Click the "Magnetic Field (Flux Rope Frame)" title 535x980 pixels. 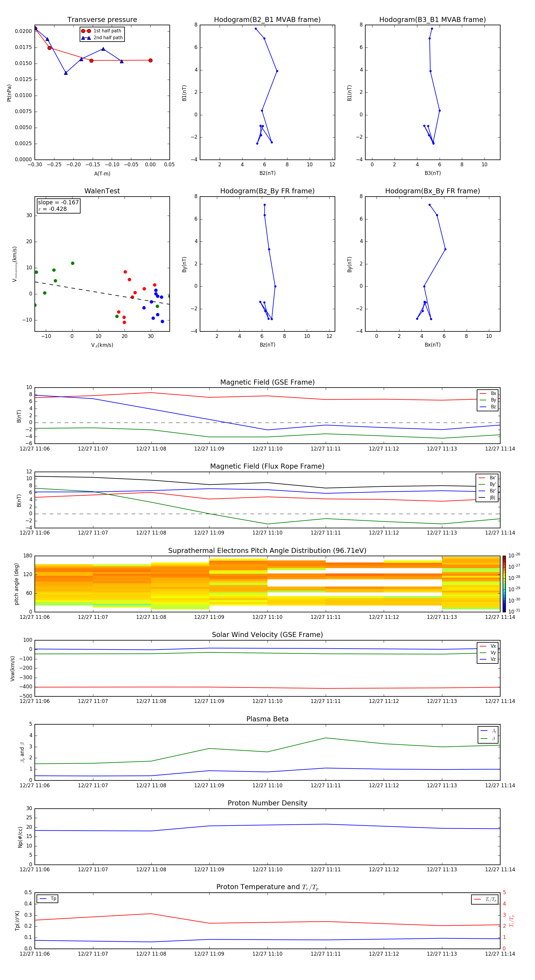267,467
